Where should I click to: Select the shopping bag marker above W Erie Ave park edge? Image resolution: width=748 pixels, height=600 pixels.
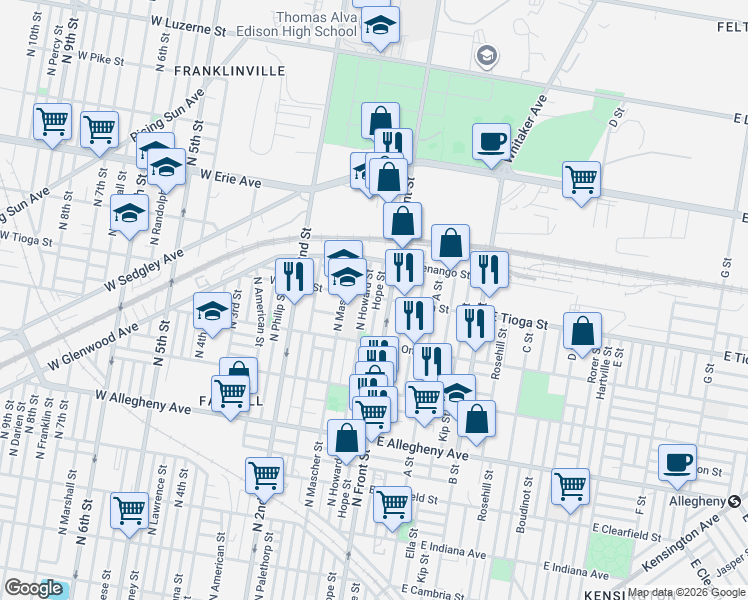(x=380, y=118)
